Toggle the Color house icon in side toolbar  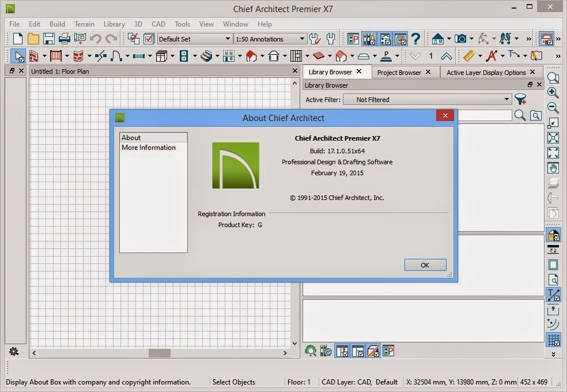click(x=553, y=235)
